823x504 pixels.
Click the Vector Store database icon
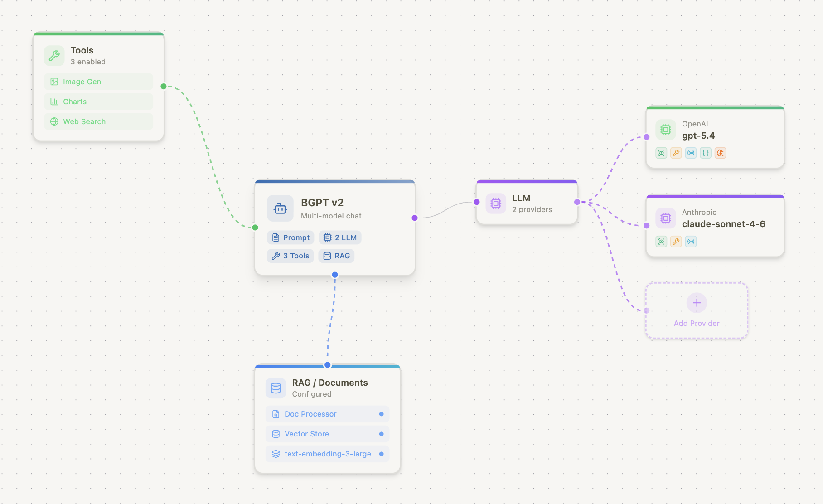[x=276, y=434]
